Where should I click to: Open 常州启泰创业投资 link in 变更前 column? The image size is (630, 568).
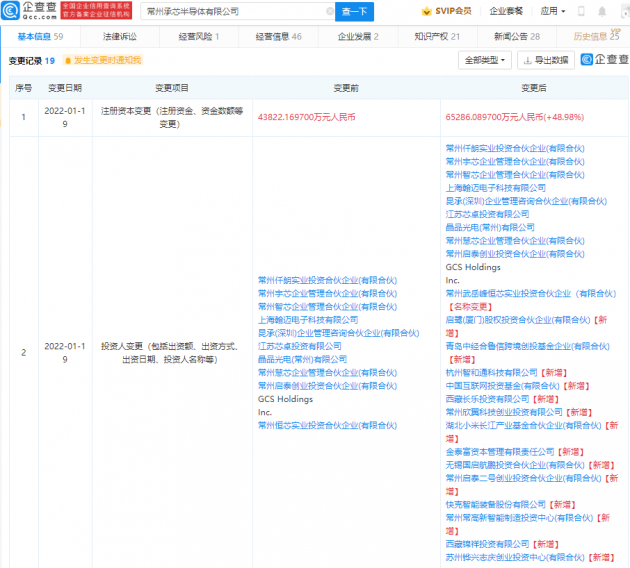[327, 386]
